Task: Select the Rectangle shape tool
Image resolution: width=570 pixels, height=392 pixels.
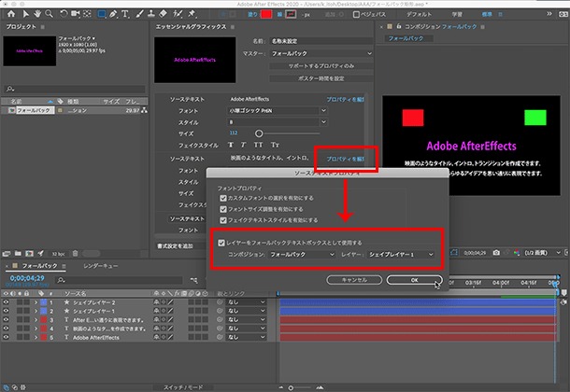Action: 102,14
